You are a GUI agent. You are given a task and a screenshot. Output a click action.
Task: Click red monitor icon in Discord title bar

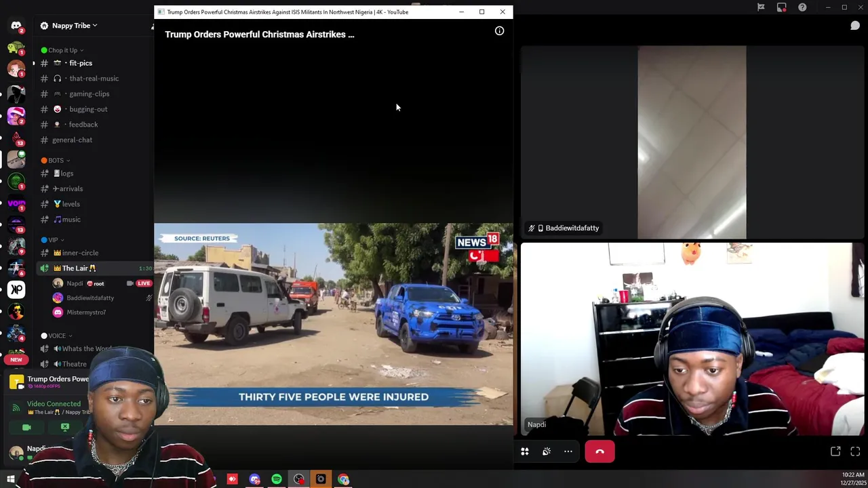[782, 7]
